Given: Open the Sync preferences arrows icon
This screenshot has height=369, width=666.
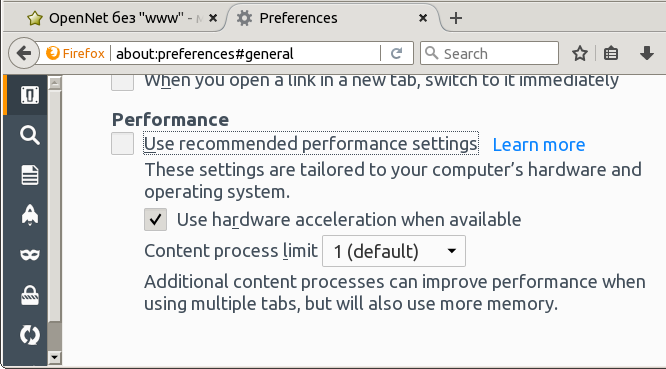Looking at the screenshot, I should 29,335.
